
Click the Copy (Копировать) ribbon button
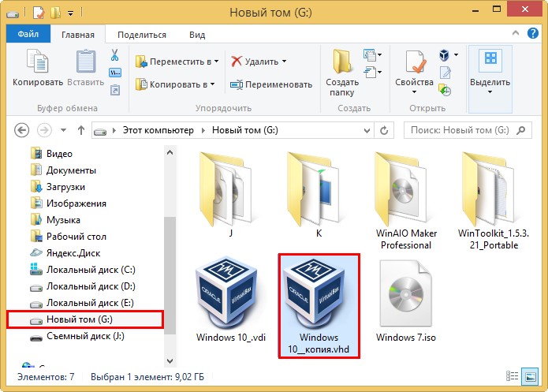pyautogui.click(x=38, y=68)
